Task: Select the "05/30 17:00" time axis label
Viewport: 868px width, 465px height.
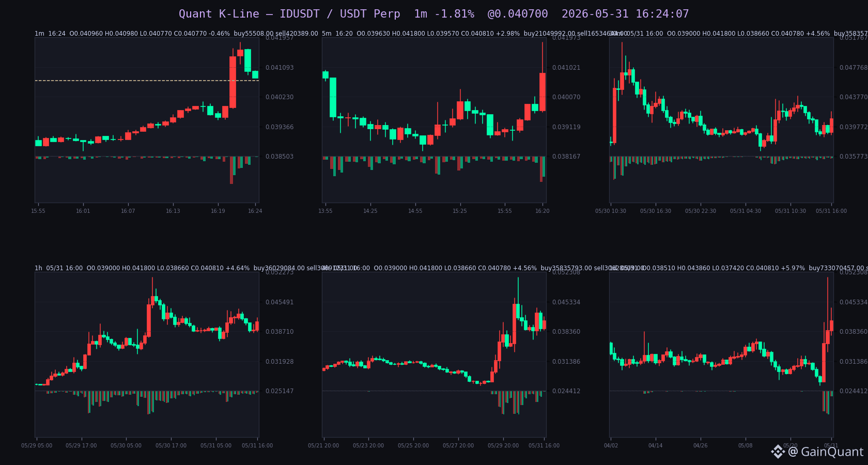Action: (171, 445)
